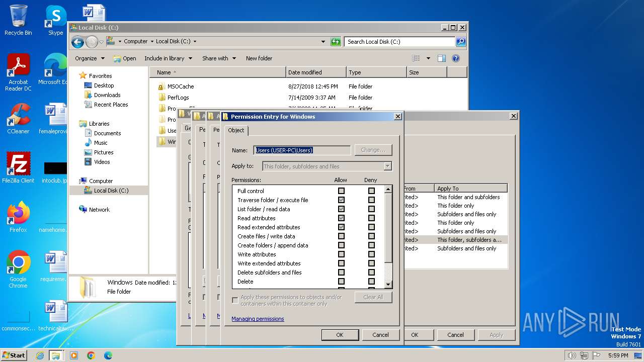
Task: Expand the address bar history dropdown
Action: point(323,42)
